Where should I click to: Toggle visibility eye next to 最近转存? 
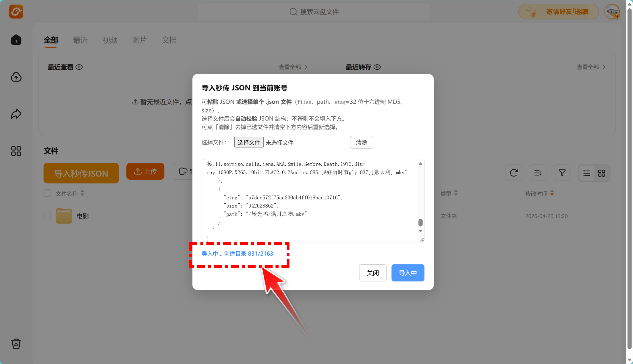tap(377, 67)
